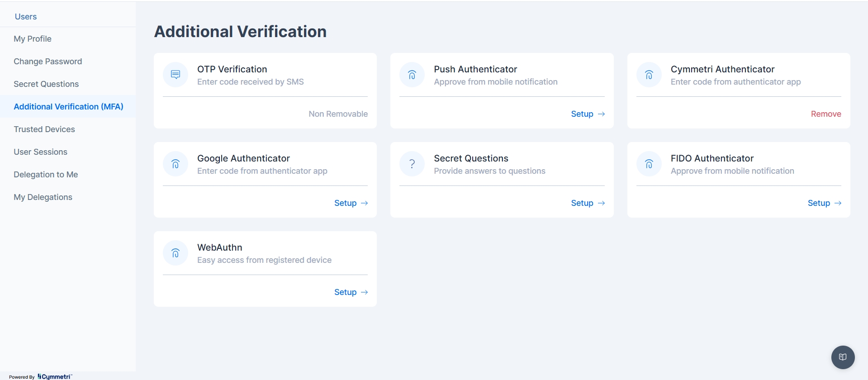Click the Push Authenticator fingerprint icon
This screenshot has width=868, height=380.
[x=412, y=75]
